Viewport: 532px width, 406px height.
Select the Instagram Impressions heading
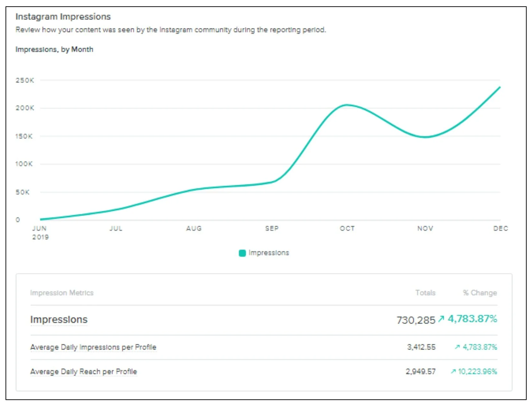tap(63, 17)
